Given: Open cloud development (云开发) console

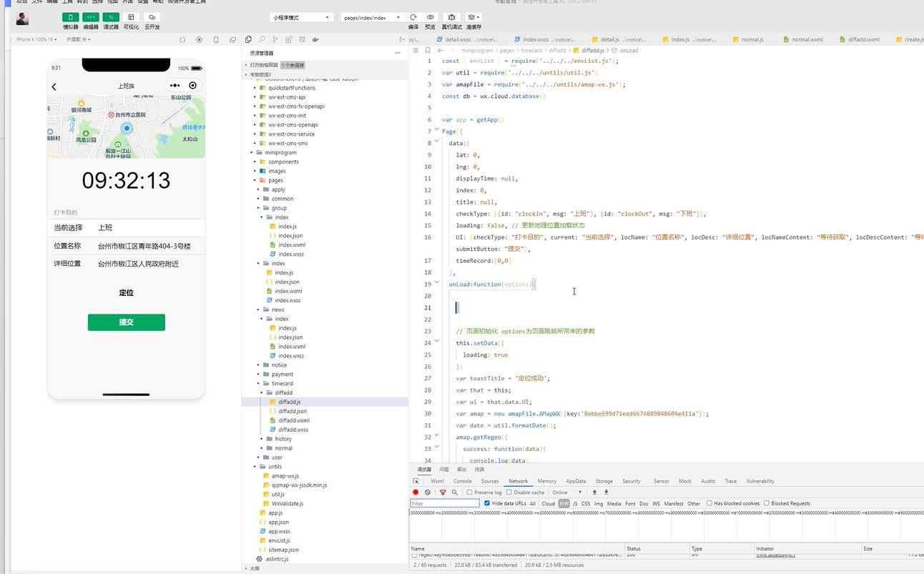Looking at the screenshot, I should point(152,17).
